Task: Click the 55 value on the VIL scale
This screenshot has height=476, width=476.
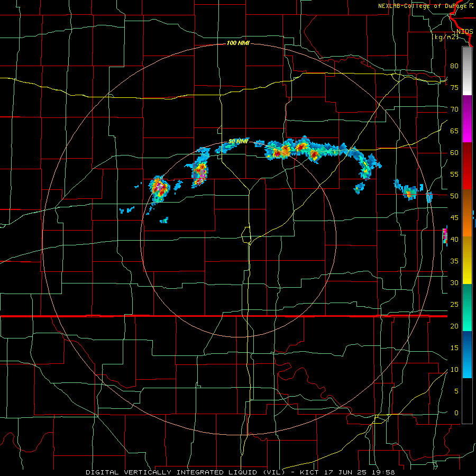Action: click(x=454, y=175)
